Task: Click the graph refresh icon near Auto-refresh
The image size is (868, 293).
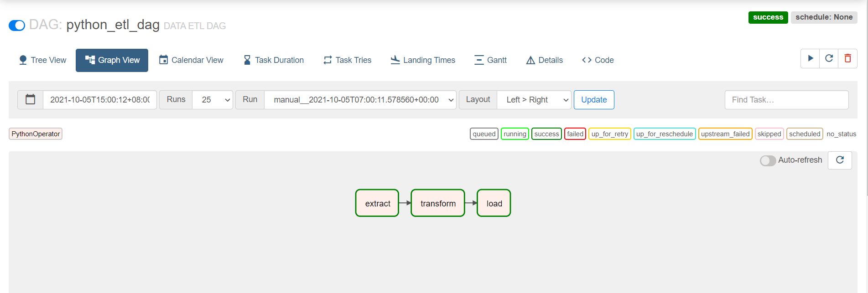Action: pyautogui.click(x=840, y=160)
